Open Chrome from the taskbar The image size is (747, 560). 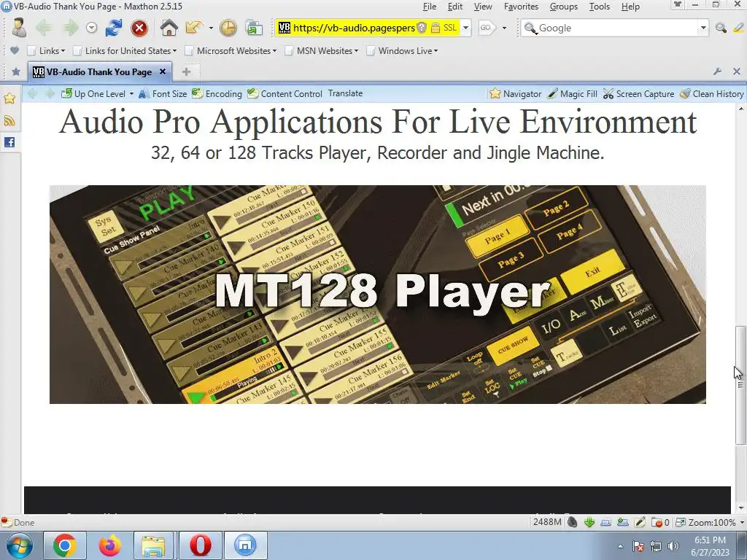coord(65,545)
